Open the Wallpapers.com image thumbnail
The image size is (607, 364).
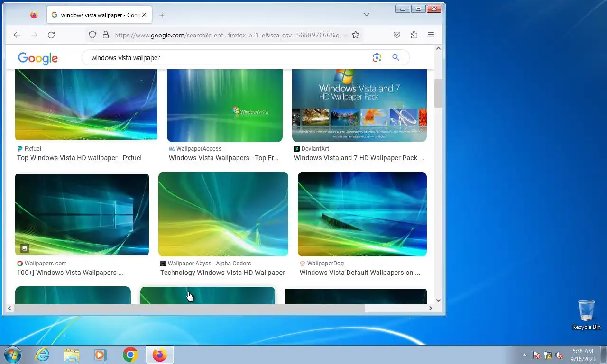tap(82, 214)
